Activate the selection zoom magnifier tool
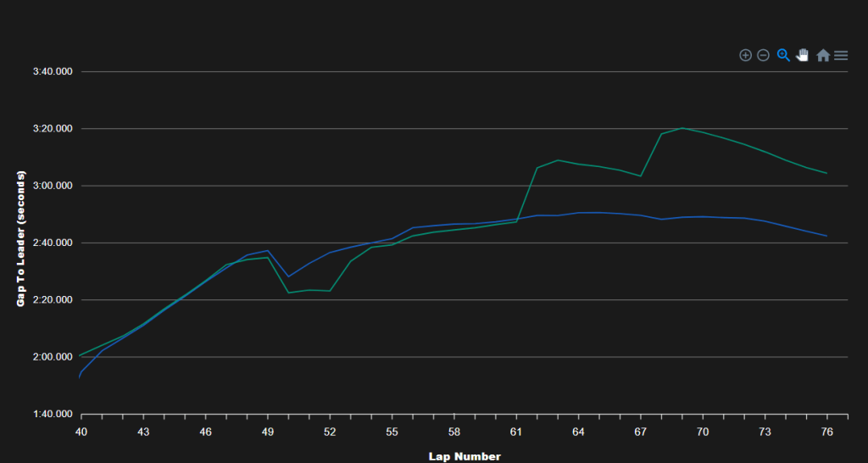The height and width of the screenshot is (463, 868). 783,55
